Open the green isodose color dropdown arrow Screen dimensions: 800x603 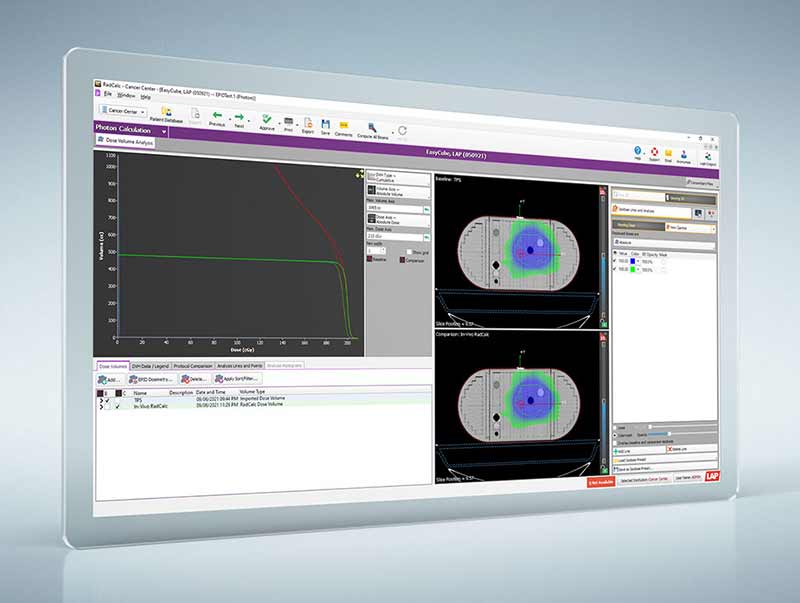[x=638, y=269]
